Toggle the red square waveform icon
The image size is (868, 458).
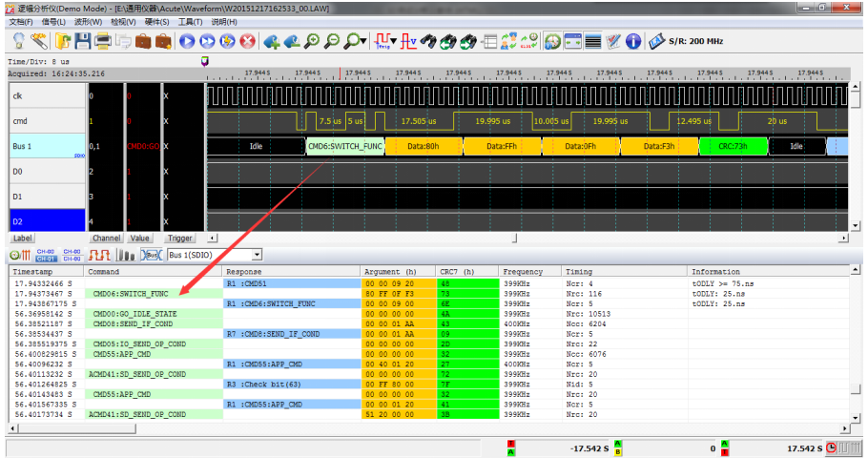click(x=99, y=255)
